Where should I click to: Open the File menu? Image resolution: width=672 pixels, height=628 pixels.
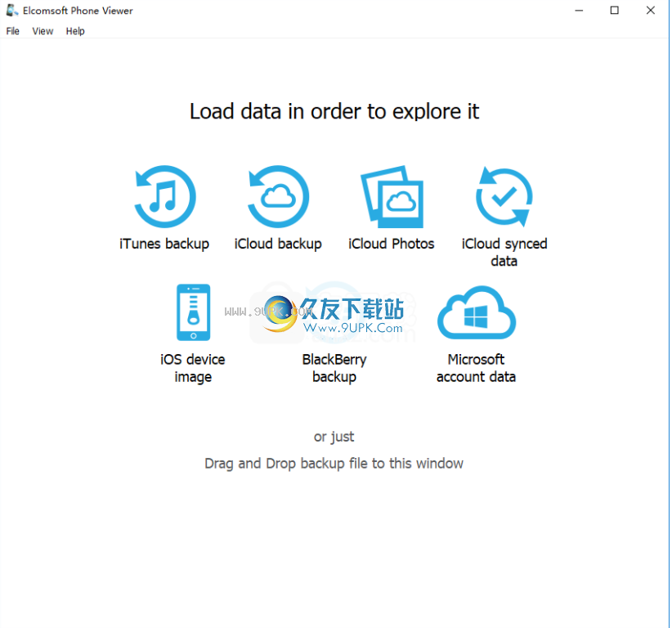coord(13,31)
